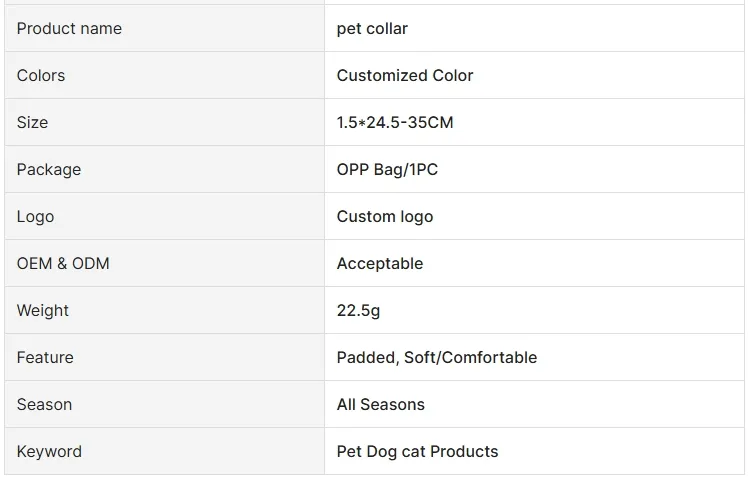
Task: Click the "Keyword" attribute label
Action: [49, 451]
